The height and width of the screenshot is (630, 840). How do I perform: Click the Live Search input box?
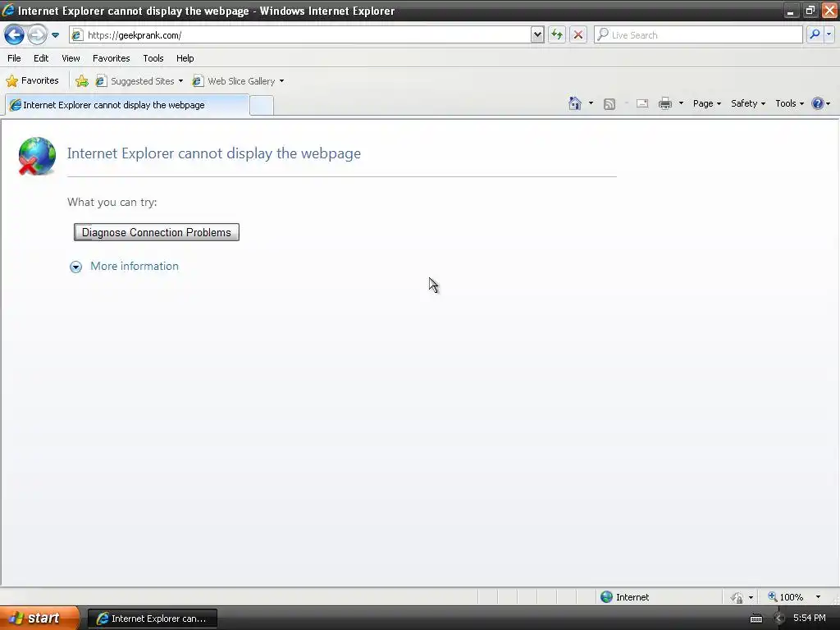tap(698, 34)
